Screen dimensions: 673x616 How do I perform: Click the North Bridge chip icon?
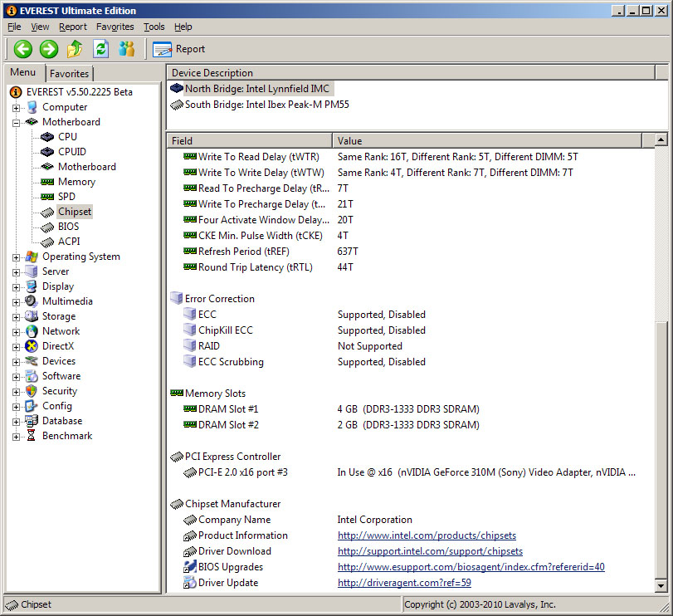(x=177, y=89)
